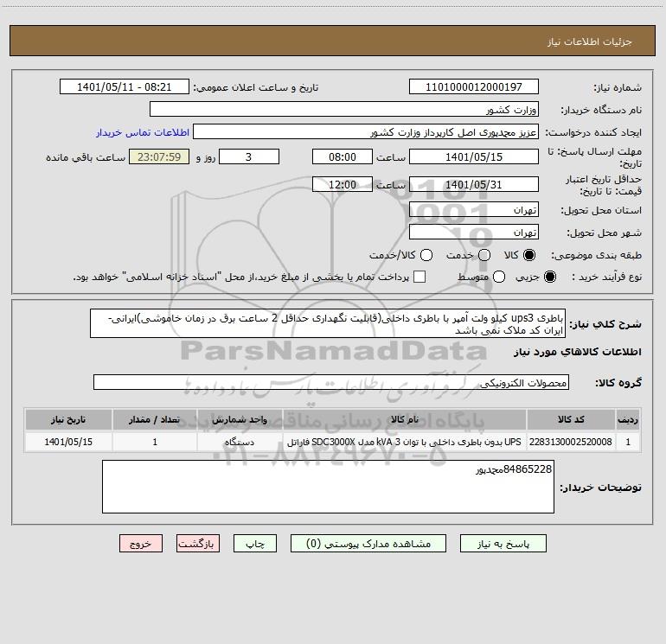Click مشاهده مدارک پیوستی (0) button
Viewport: 666px width, 644px height.
pos(368,544)
